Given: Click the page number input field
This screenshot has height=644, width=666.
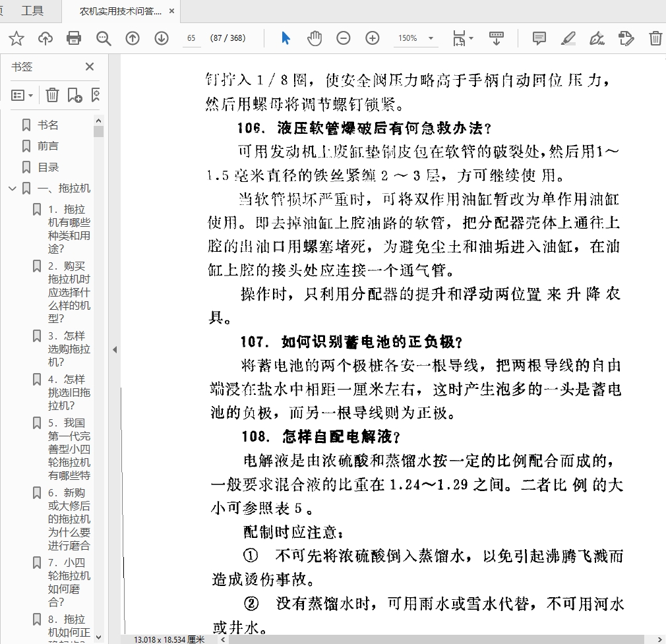Looking at the screenshot, I should pos(191,38).
